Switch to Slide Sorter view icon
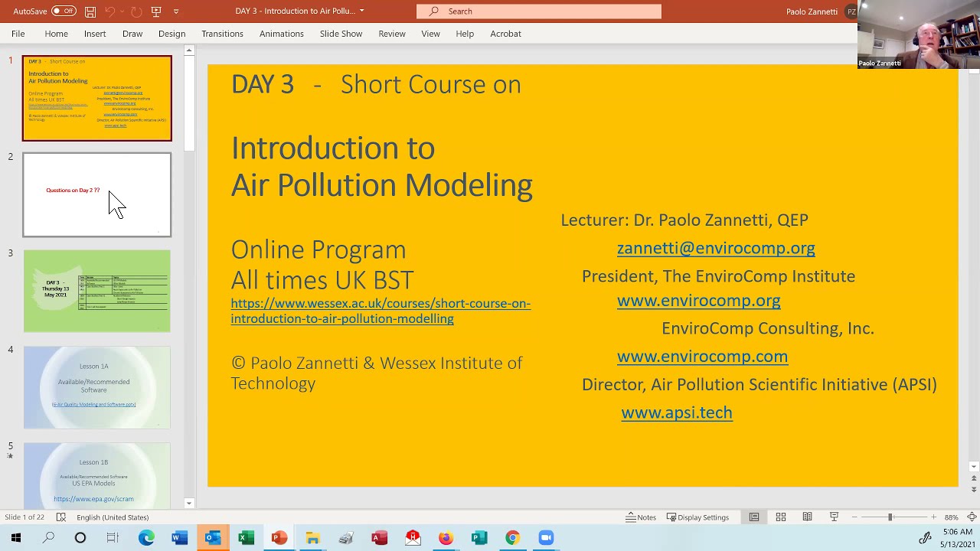Viewport: 980px width, 551px height. tap(781, 517)
